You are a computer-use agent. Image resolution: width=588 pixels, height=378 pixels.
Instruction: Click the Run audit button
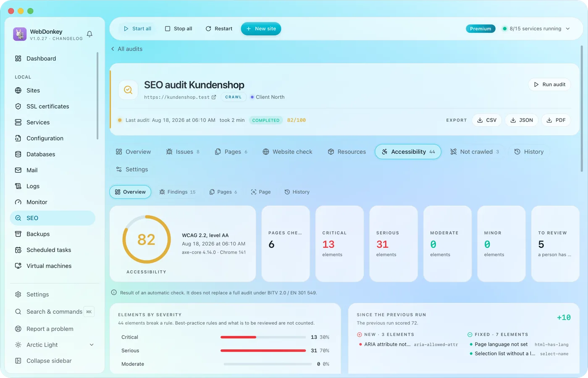click(549, 84)
